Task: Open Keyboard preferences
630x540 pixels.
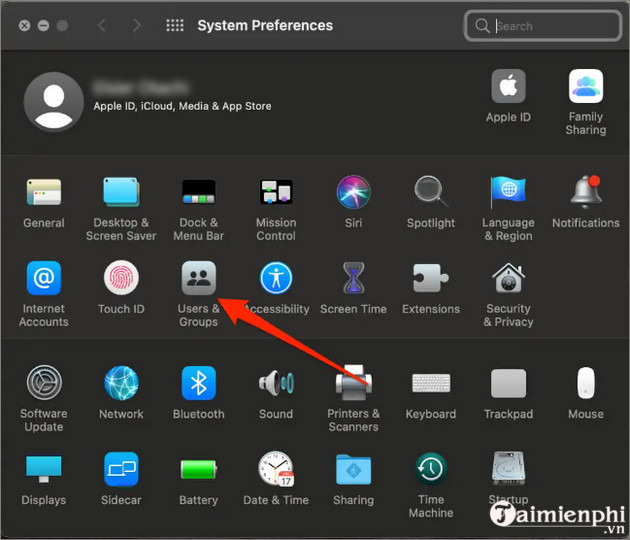Action: pyautogui.click(x=431, y=383)
